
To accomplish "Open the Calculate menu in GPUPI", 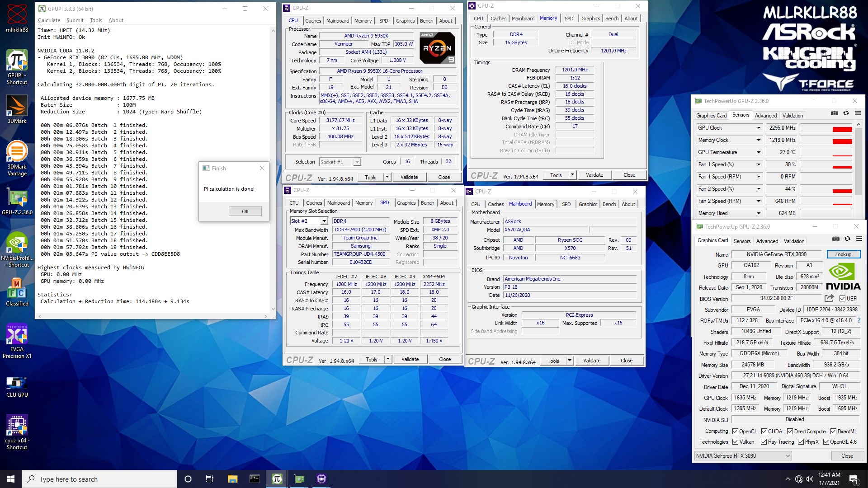I will (49, 20).
